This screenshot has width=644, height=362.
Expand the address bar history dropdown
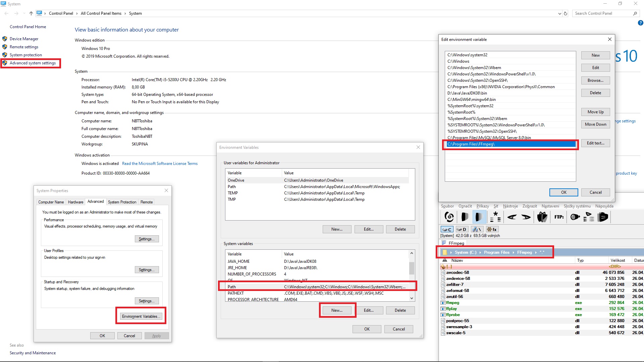tap(559, 14)
